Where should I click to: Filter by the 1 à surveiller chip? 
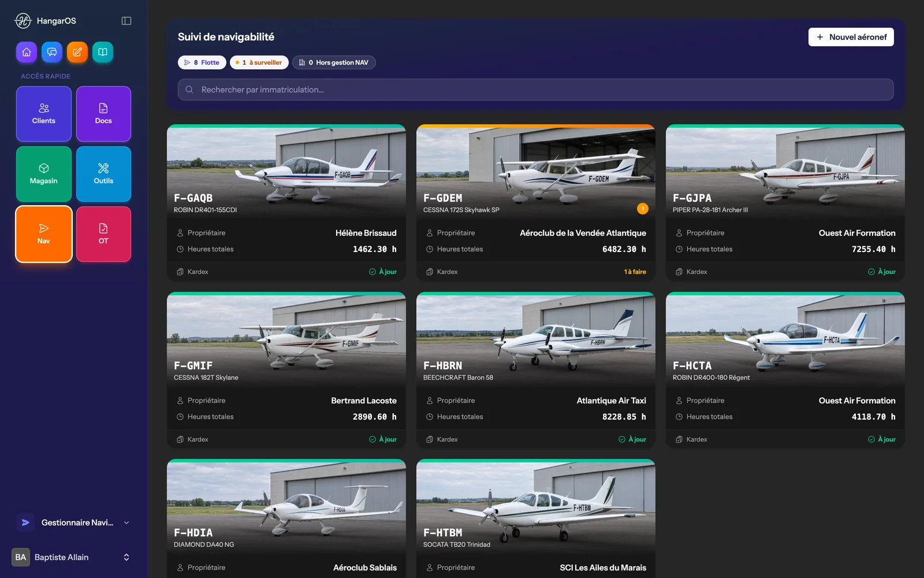259,62
